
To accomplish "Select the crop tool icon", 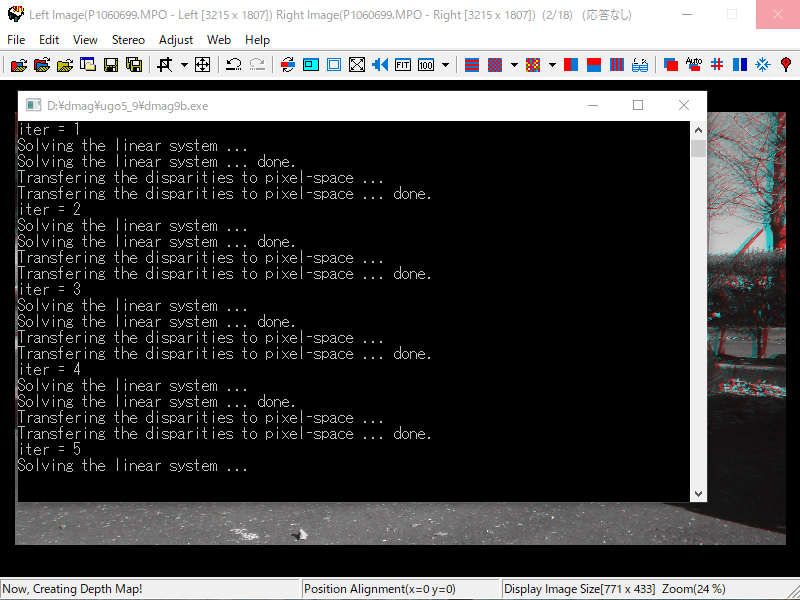I will tap(165, 65).
